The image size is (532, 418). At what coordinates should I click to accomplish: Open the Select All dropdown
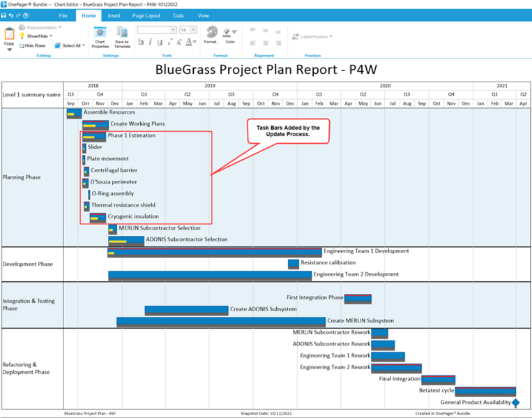(70, 45)
